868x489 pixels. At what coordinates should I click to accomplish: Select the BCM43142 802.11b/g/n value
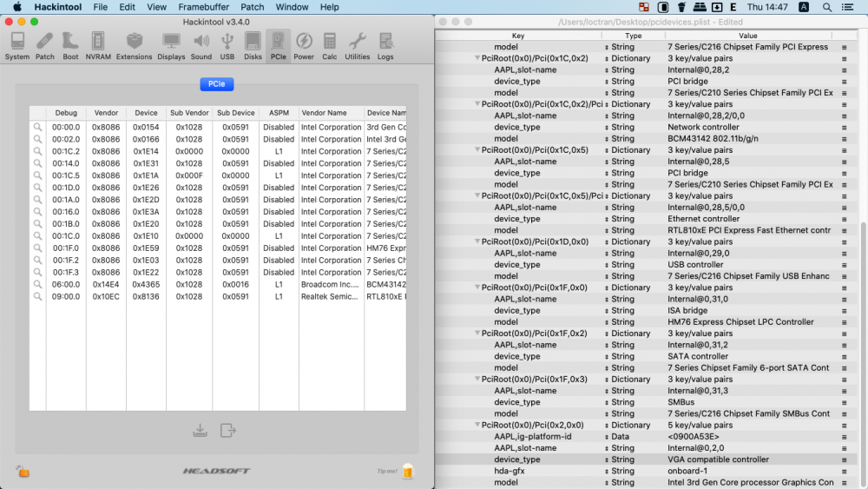coord(713,138)
